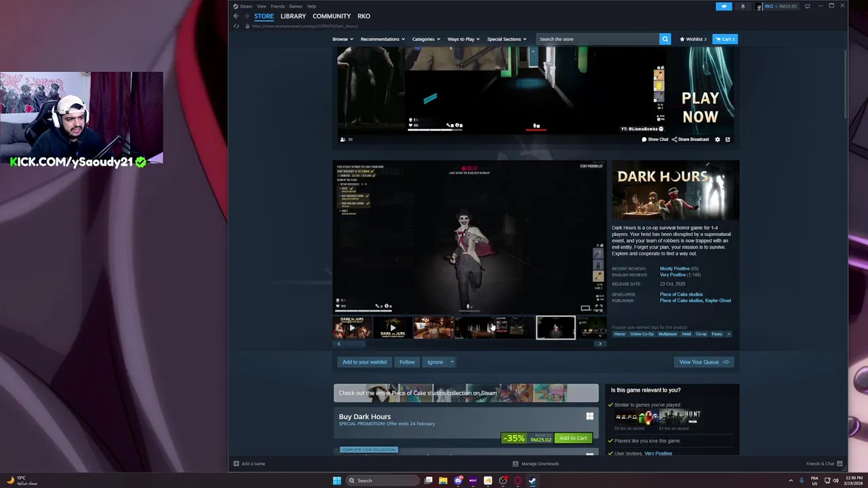
Task: Click in the store search field
Action: [x=597, y=39]
